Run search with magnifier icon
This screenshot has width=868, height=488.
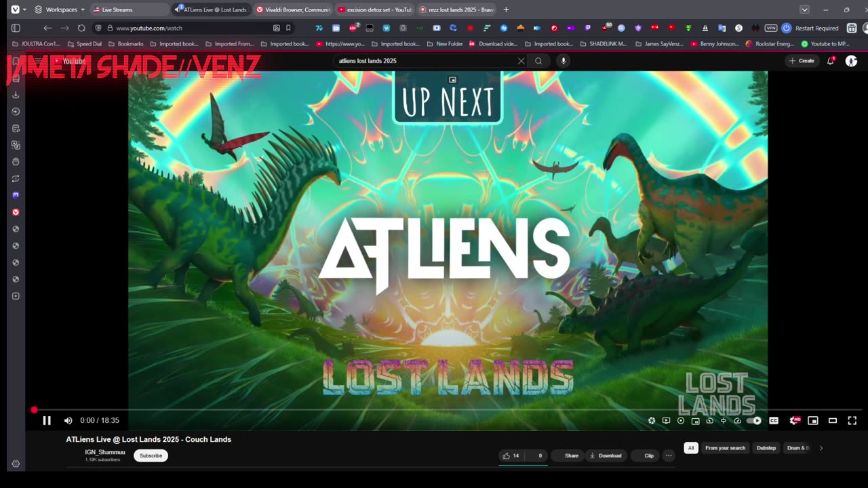click(538, 61)
